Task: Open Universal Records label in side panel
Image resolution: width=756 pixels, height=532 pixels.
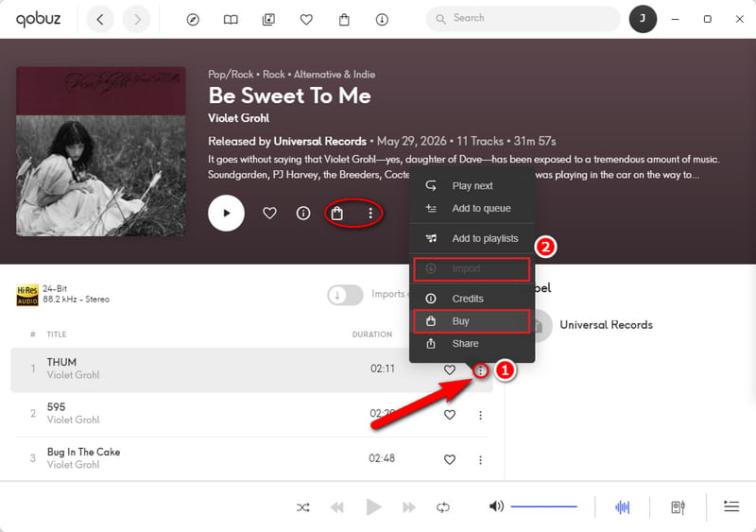Action: 606,325
